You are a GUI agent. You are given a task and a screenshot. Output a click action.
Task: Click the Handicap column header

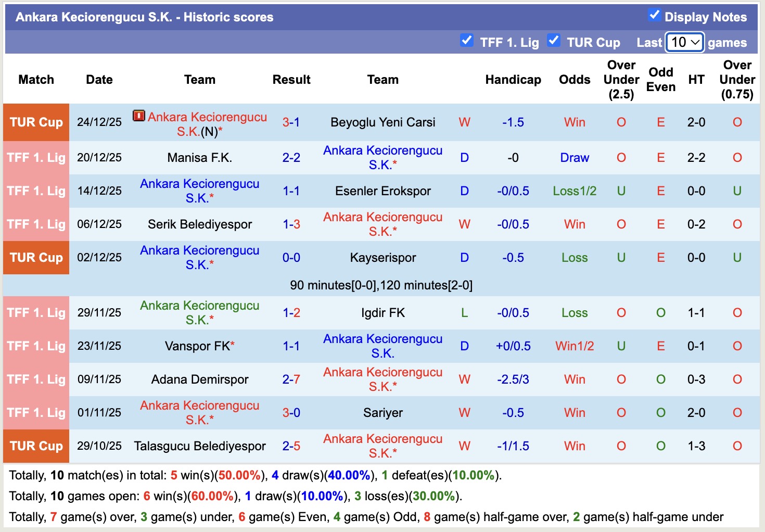click(x=513, y=80)
